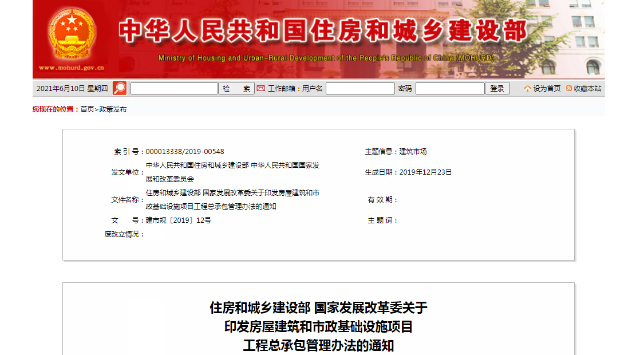Click the 主题词 label
Screen dimensions: 644x355
tap(381, 220)
